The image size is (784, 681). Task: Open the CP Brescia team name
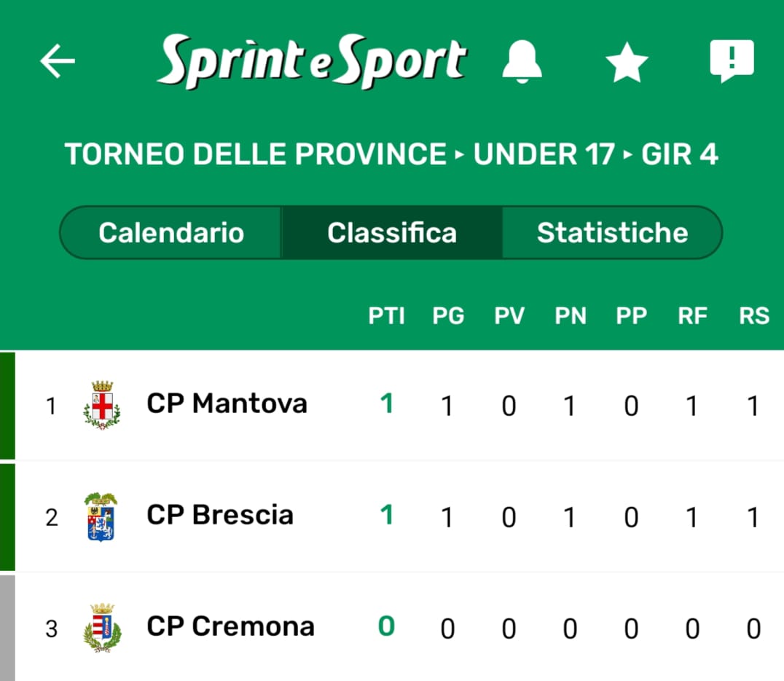(220, 515)
